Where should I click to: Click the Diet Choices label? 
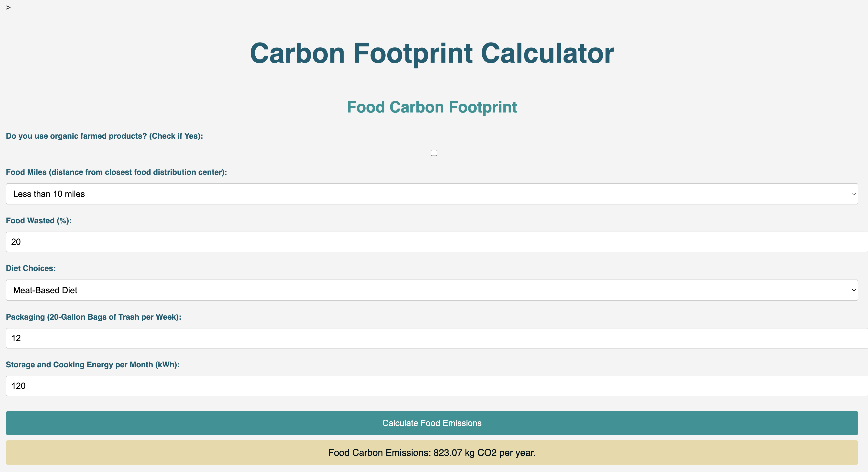click(31, 268)
